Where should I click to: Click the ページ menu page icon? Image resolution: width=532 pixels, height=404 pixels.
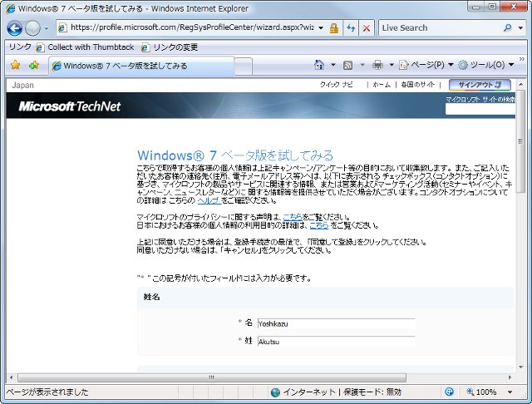[x=403, y=65]
